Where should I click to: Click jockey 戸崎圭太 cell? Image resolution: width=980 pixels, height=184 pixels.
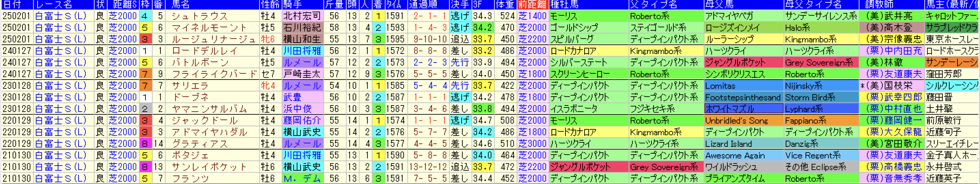[x=302, y=74]
